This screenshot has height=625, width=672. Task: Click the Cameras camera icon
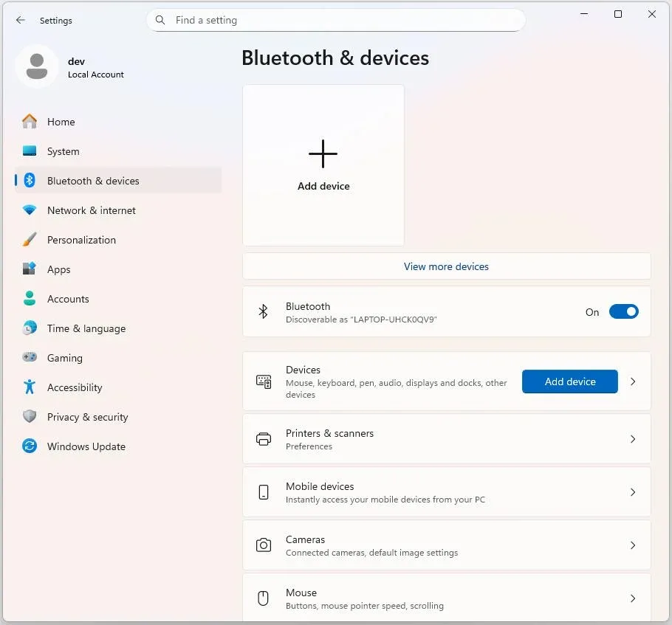pyautogui.click(x=264, y=545)
